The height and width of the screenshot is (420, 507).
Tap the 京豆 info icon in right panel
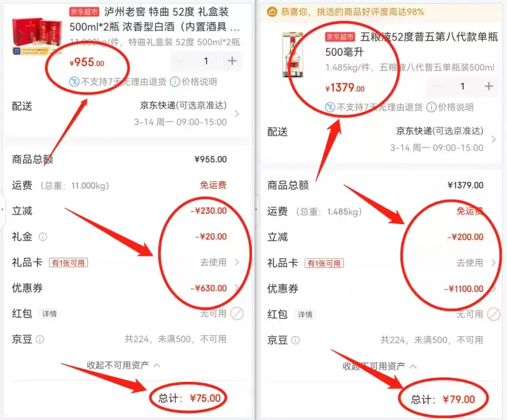[x=296, y=340]
